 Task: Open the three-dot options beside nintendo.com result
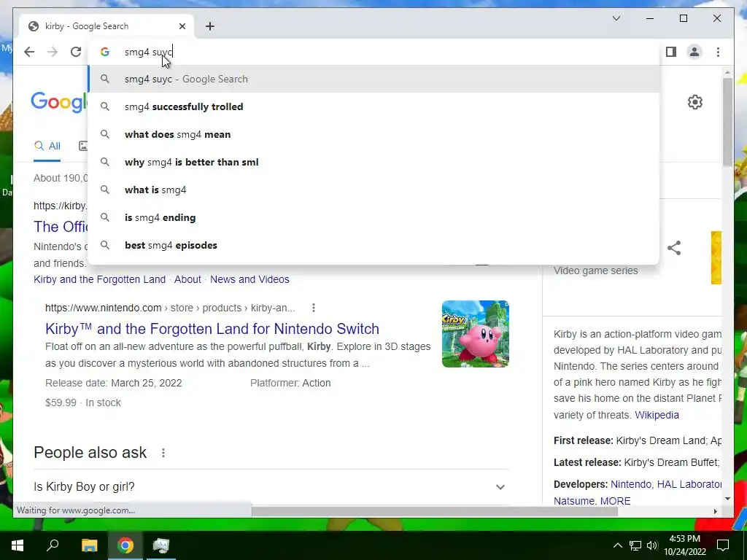point(314,308)
